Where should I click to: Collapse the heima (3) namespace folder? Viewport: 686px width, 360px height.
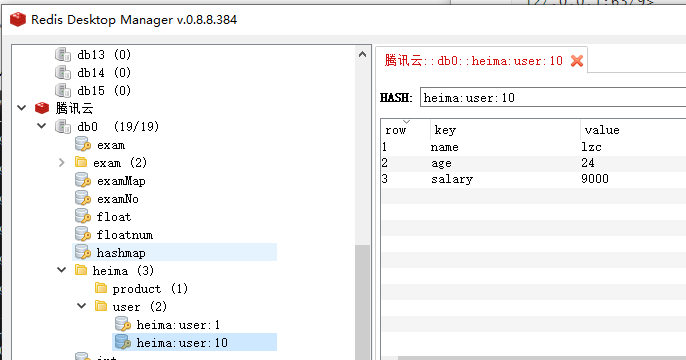[62, 270]
